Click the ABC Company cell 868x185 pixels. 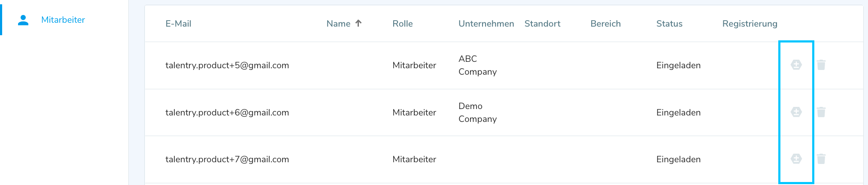477,65
